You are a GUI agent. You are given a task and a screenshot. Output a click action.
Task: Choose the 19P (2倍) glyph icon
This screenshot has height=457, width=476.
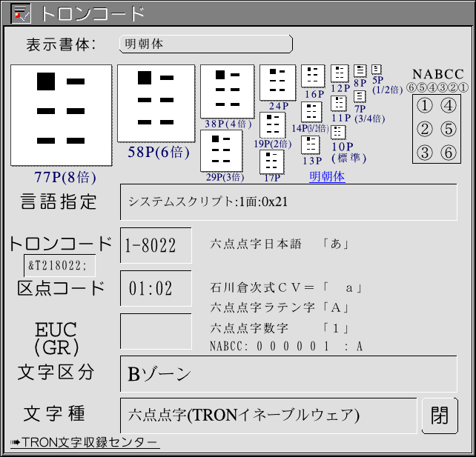point(272,124)
